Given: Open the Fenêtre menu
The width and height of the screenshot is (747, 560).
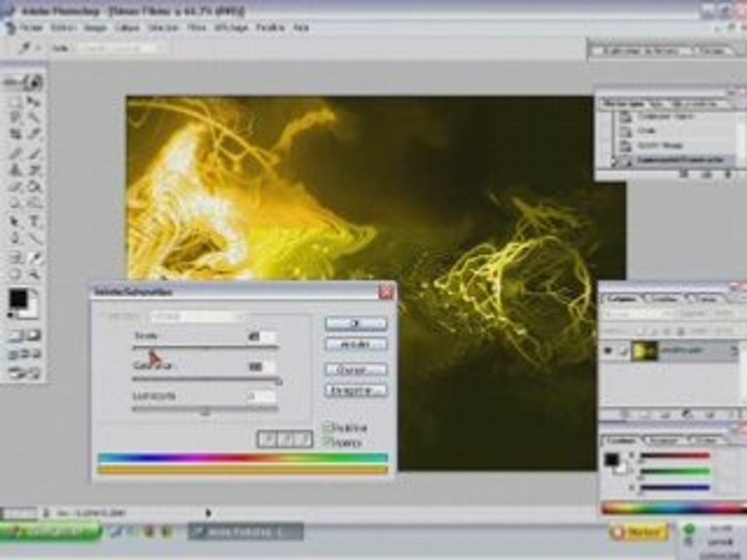Looking at the screenshot, I should pyautogui.click(x=271, y=28).
